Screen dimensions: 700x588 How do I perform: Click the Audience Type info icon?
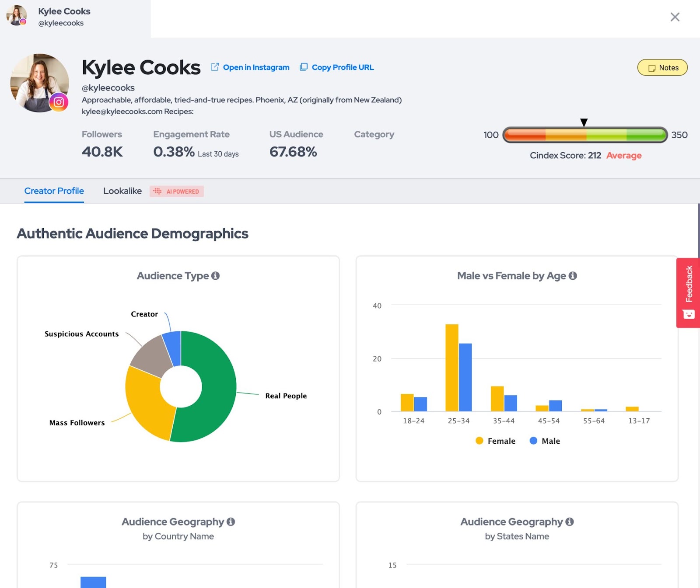click(215, 276)
